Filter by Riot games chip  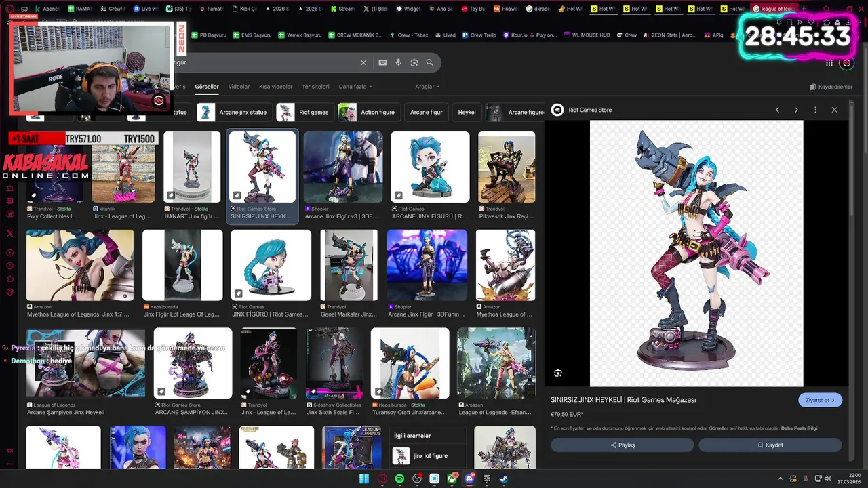point(304,113)
